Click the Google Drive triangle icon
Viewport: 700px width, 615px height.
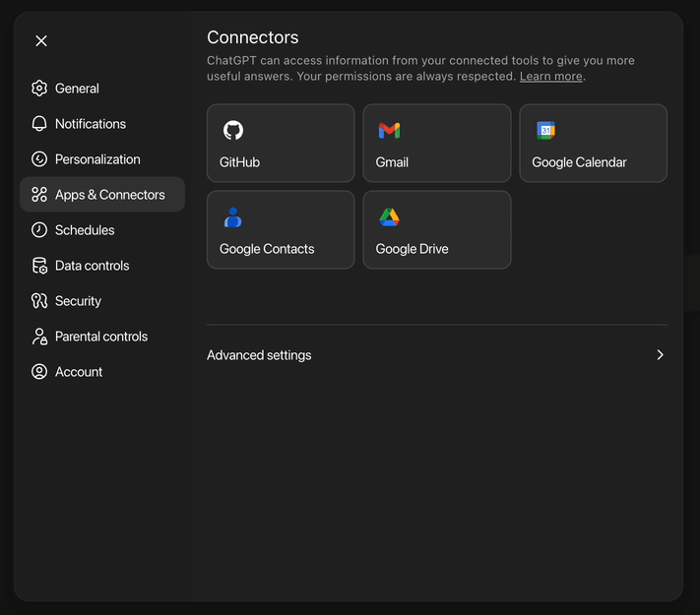point(389,217)
